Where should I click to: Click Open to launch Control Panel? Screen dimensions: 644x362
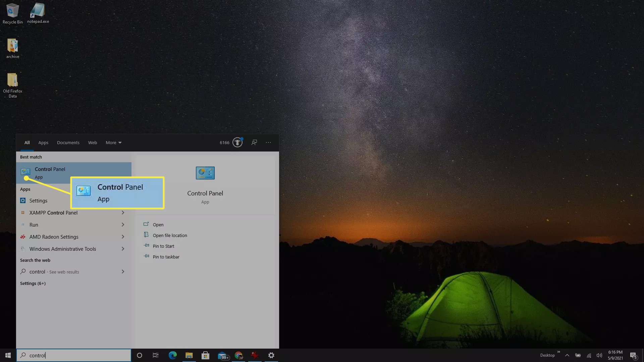pyautogui.click(x=158, y=224)
